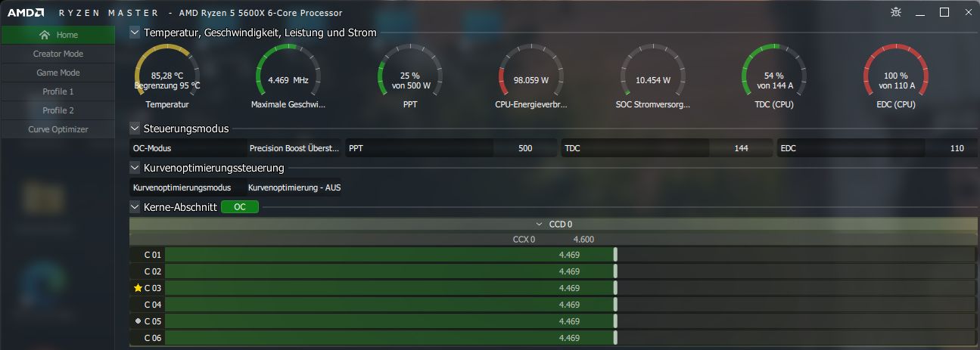Click the CPU-Energieverbrauch gauge

tap(531, 76)
